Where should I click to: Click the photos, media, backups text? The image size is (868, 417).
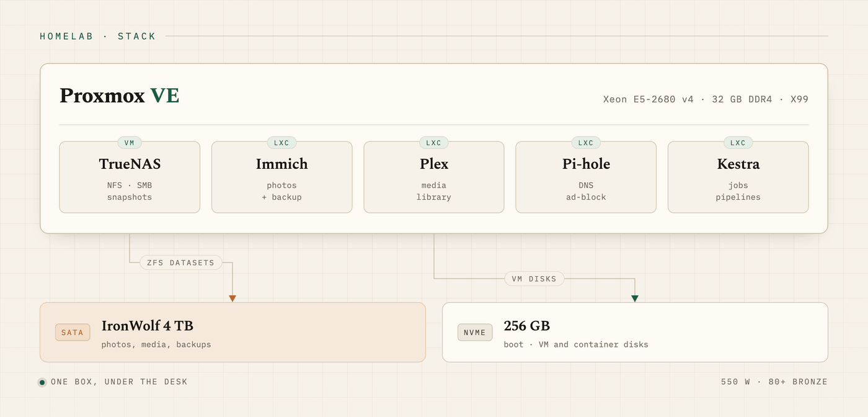pyautogui.click(x=156, y=344)
